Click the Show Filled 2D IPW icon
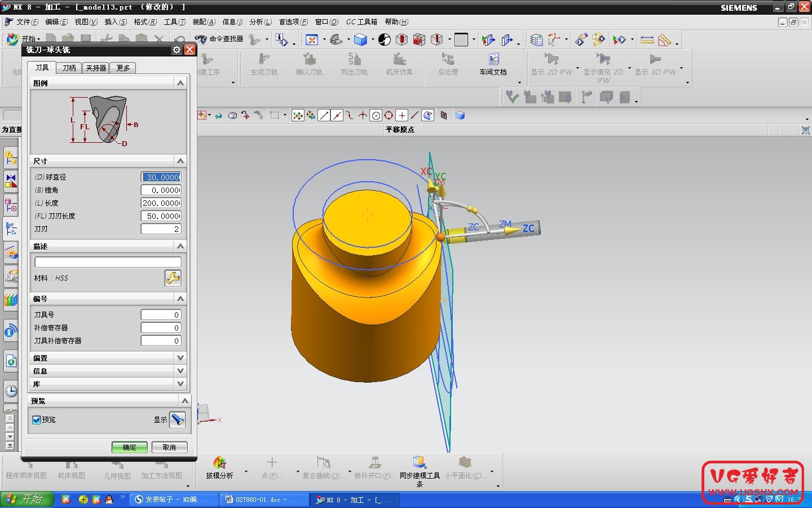 click(603, 59)
